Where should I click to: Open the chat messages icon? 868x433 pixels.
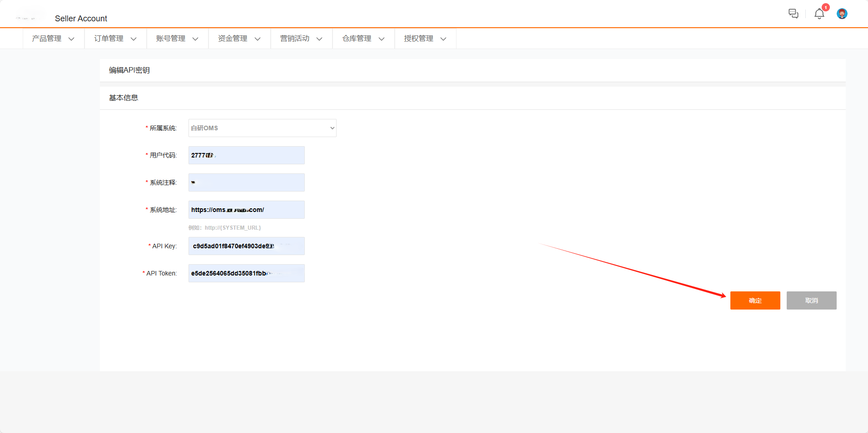(x=793, y=14)
